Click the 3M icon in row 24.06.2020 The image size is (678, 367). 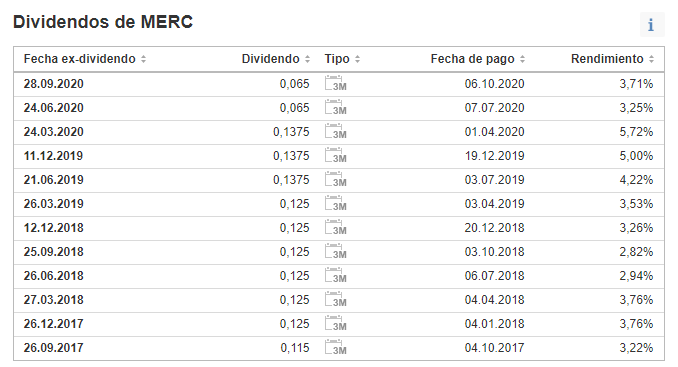click(336, 108)
